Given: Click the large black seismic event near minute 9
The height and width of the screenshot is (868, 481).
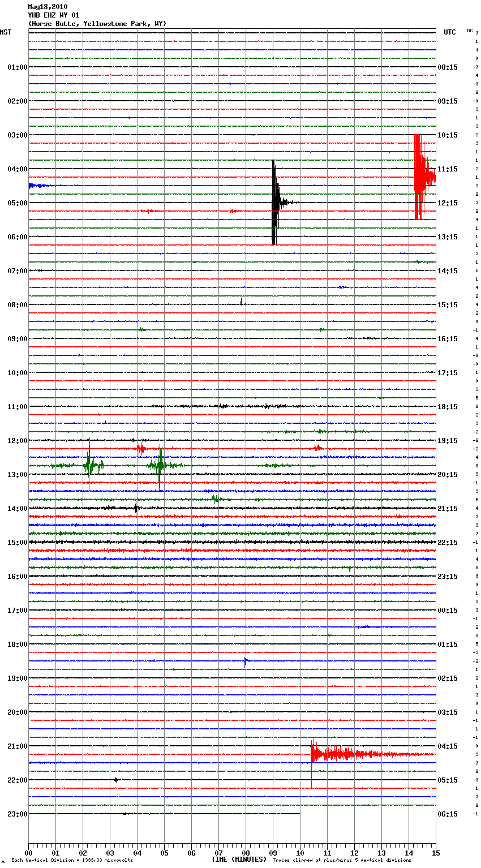Looking at the screenshot, I should pyautogui.click(x=275, y=202).
